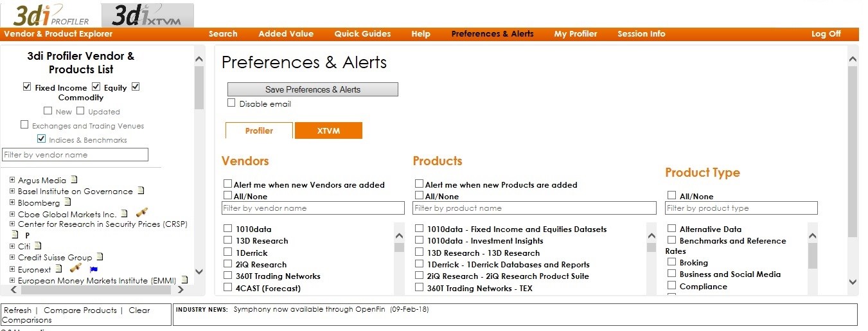The image size is (868, 331).
Task: Click the Save Preferences & Alerts button
Action: [312, 89]
